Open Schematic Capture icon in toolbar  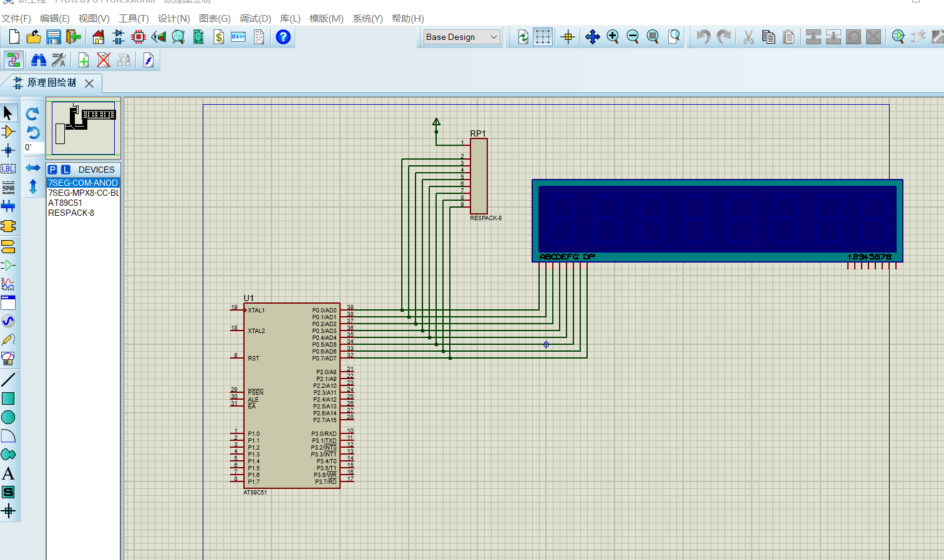tap(119, 37)
